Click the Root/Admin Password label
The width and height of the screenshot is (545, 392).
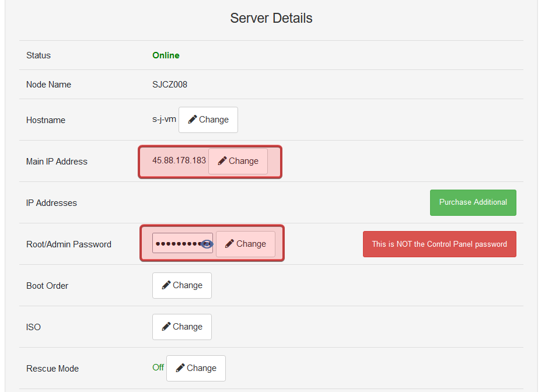69,244
